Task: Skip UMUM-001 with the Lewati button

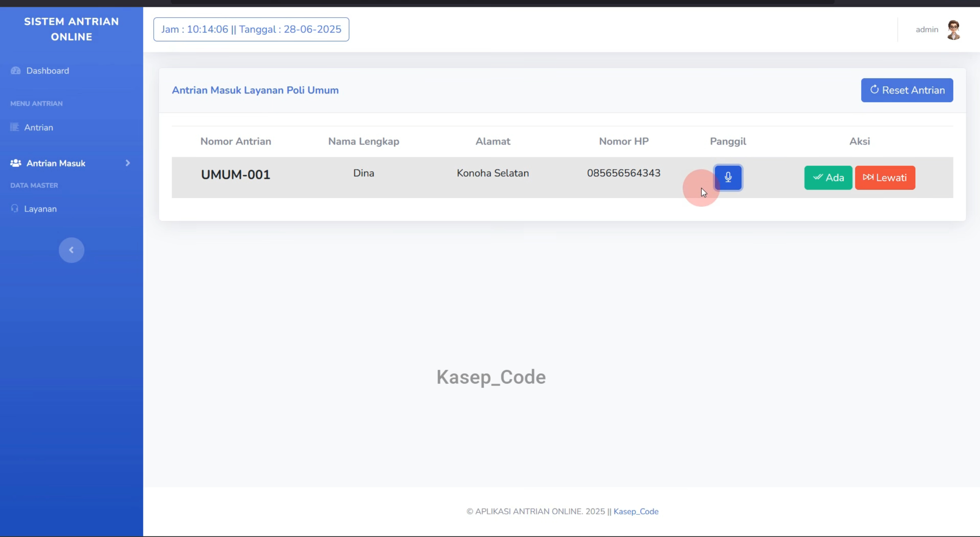Action: pyautogui.click(x=885, y=177)
